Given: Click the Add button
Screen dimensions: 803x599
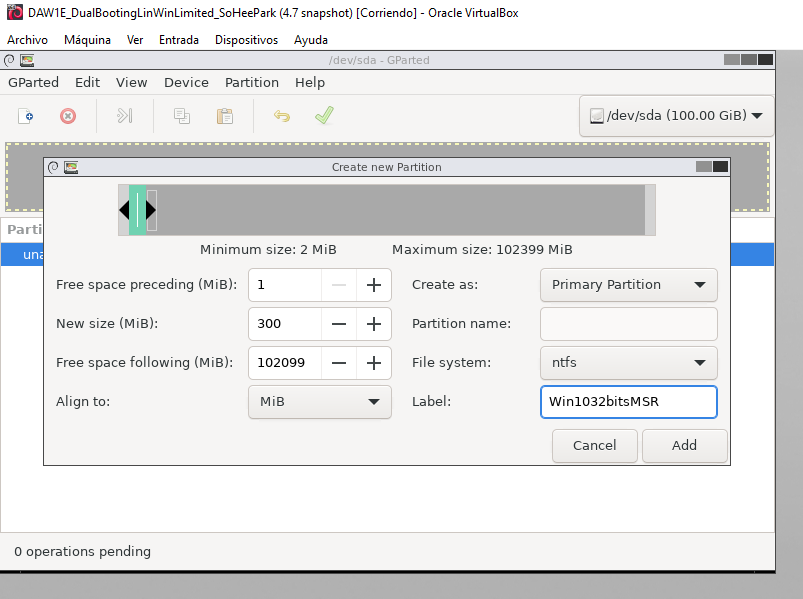Looking at the screenshot, I should coord(685,445).
